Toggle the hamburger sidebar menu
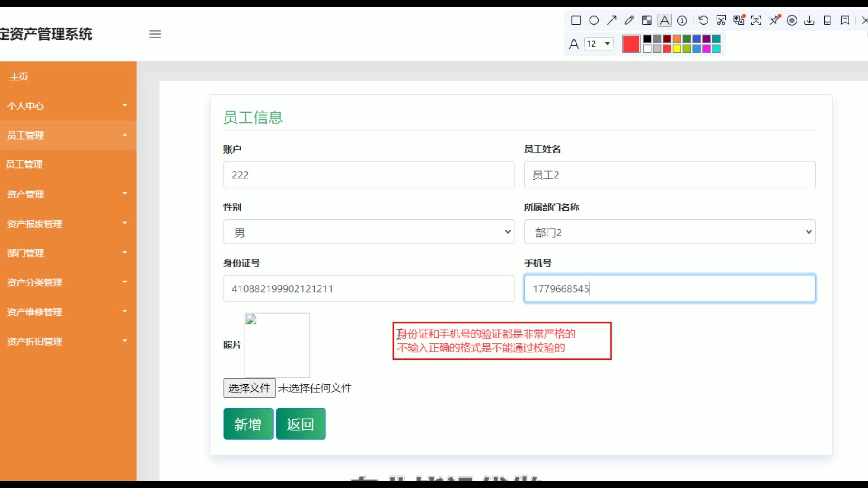This screenshot has height=488, width=868. tap(155, 34)
